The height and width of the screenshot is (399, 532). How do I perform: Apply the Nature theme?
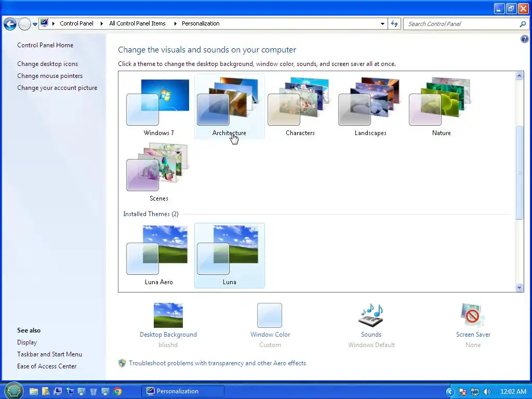(x=441, y=107)
